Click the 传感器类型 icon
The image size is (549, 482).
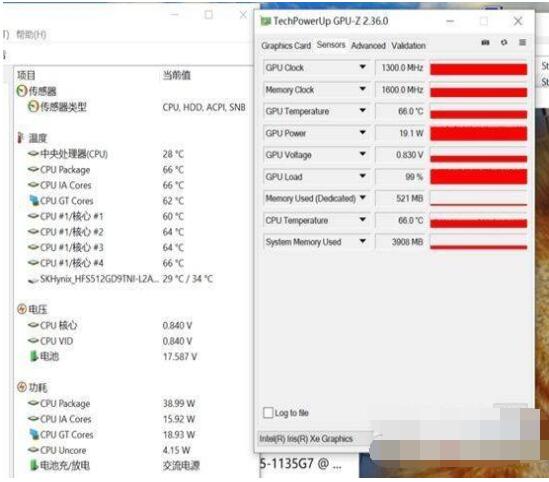[33, 106]
